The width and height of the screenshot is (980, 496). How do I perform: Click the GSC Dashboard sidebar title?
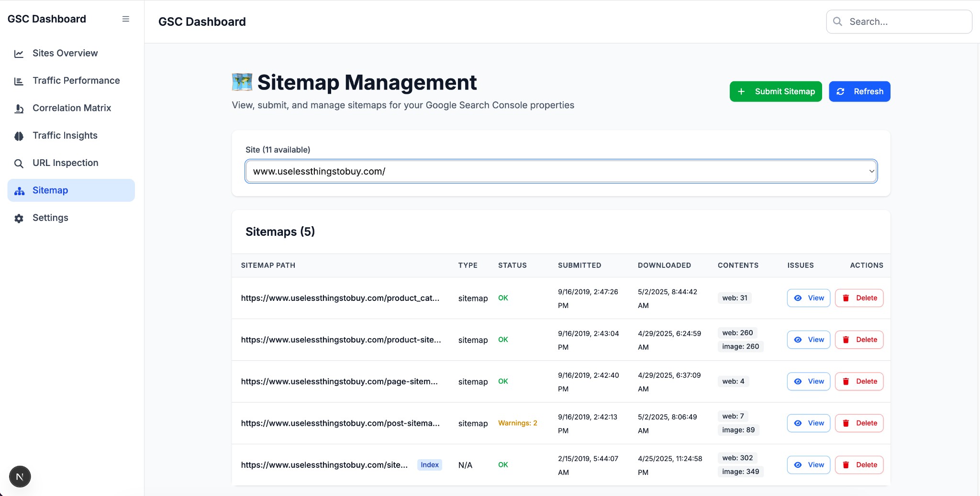(47, 19)
